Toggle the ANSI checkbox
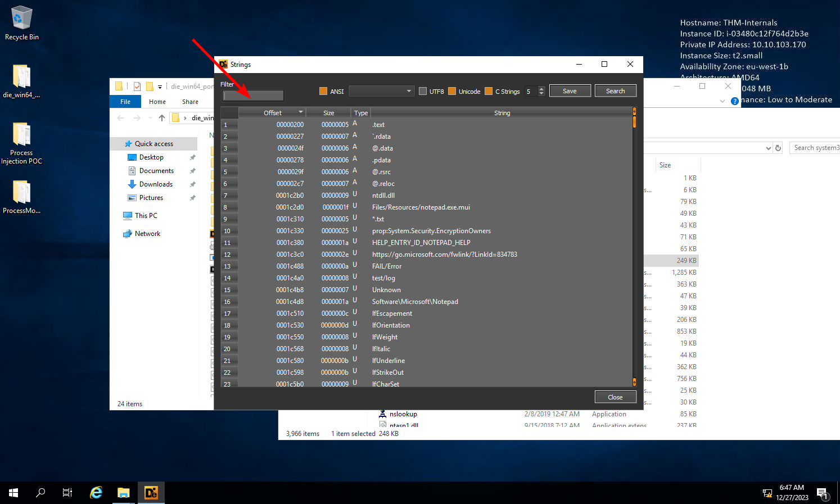 coord(323,91)
